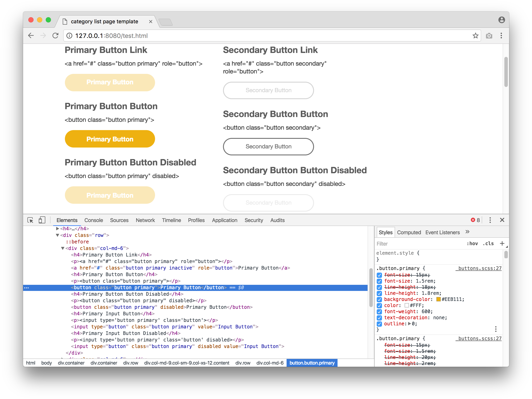This screenshot has height=399, width=532.
Task: Click the faded Secondary Button link
Action: pos(269,90)
